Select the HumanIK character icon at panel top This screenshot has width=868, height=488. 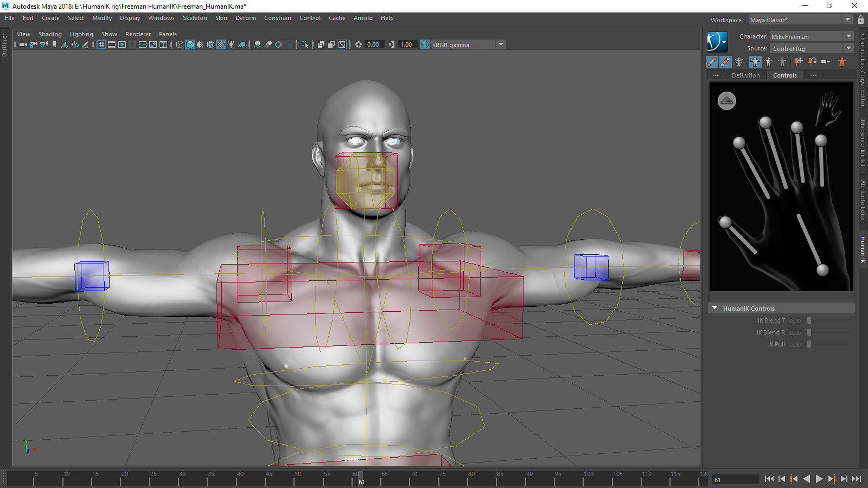click(x=717, y=41)
